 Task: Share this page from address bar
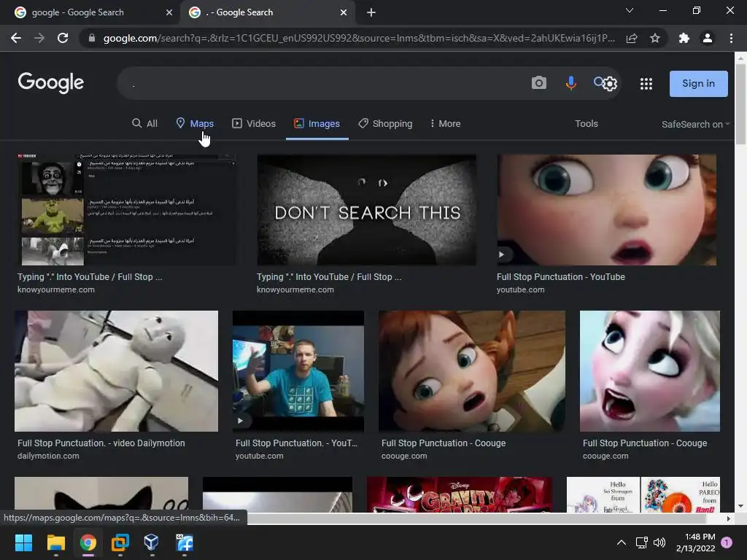coord(632,38)
